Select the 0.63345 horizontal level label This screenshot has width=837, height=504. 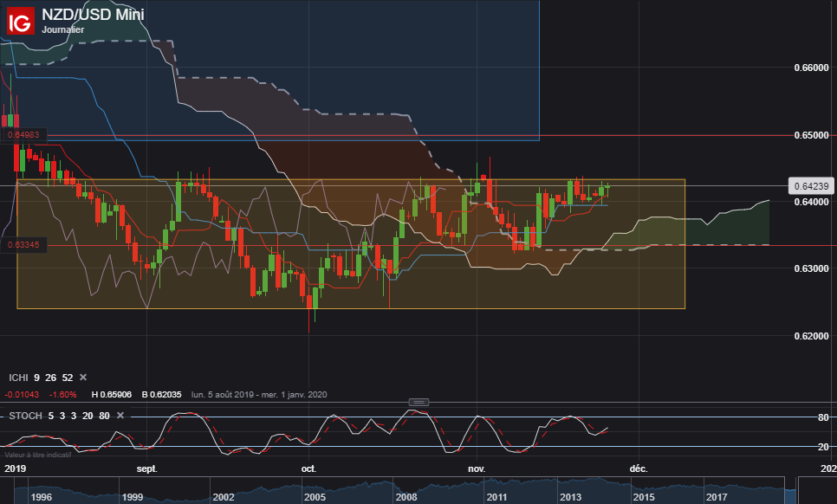pyautogui.click(x=23, y=245)
